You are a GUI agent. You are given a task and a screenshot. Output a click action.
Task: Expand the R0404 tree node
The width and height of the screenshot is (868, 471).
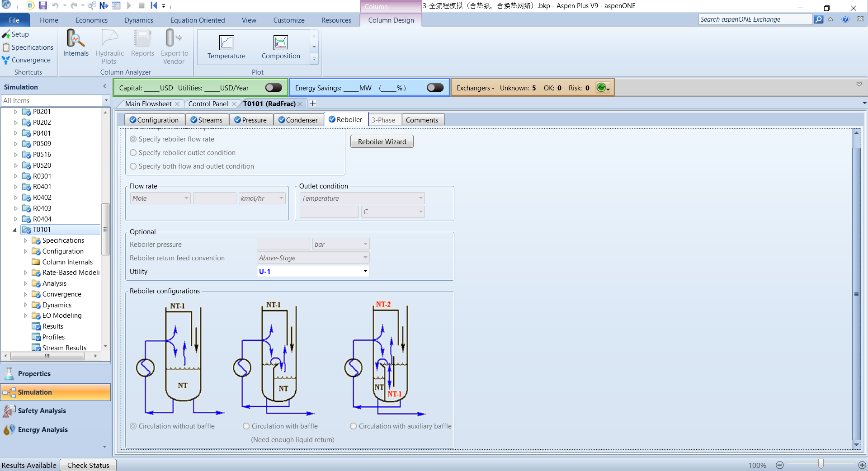click(x=16, y=219)
